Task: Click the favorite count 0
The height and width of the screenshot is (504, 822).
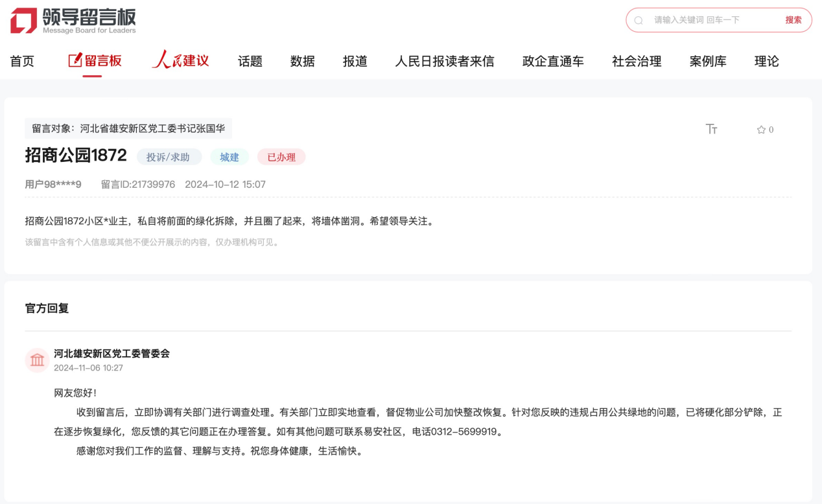Action: [x=771, y=130]
